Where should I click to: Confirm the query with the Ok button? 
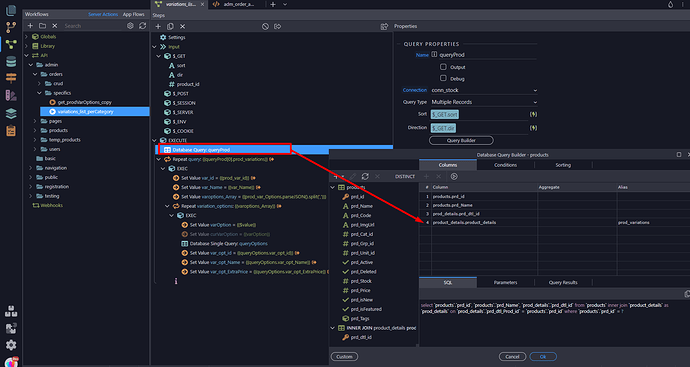[543, 356]
